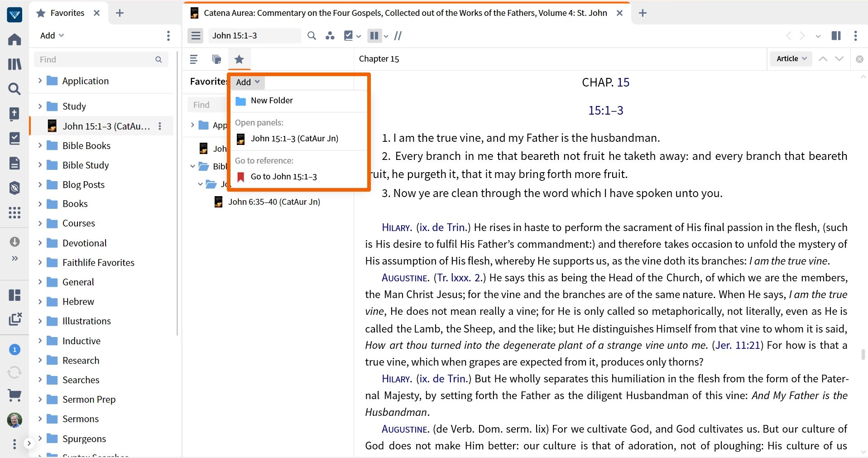
Task: Follow the 15:1–3 heading link
Action: [x=605, y=111]
